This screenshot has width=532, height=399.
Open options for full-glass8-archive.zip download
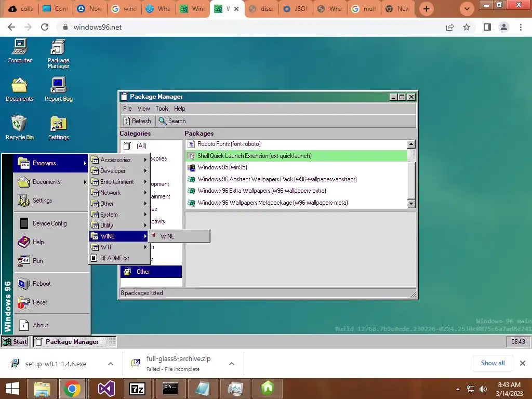[x=232, y=364]
